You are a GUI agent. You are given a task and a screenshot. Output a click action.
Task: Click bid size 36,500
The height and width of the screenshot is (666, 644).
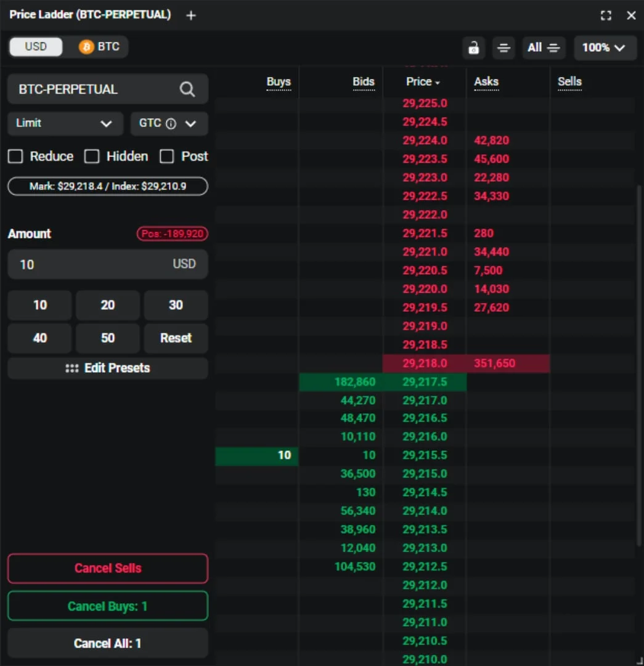click(358, 474)
